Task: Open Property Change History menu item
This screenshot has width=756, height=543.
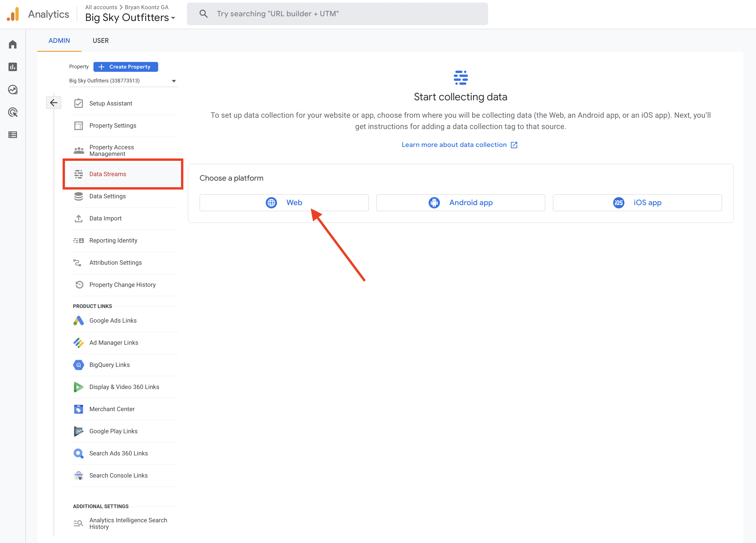Action: pyautogui.click(x=124, y=285)
